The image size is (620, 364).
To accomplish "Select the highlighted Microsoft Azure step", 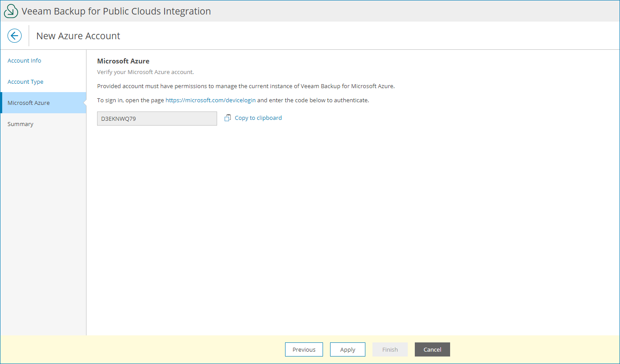I will [x=28, y=103].
